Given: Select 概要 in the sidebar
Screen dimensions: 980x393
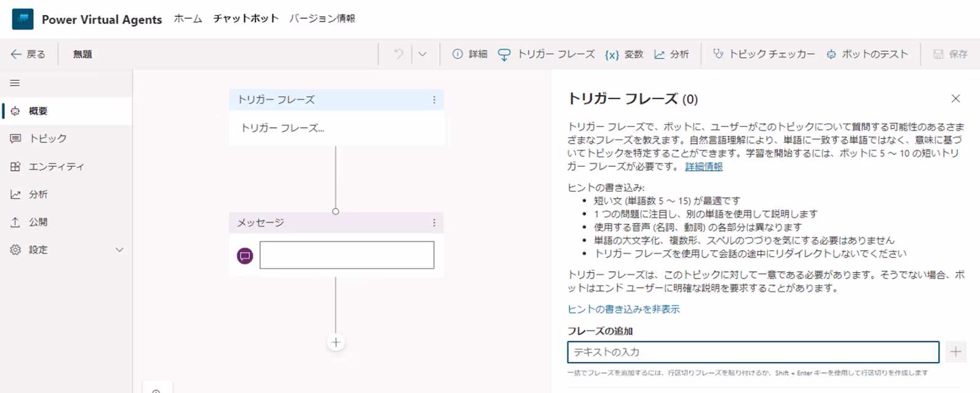Looking at the screenshot, I should 66,111.
